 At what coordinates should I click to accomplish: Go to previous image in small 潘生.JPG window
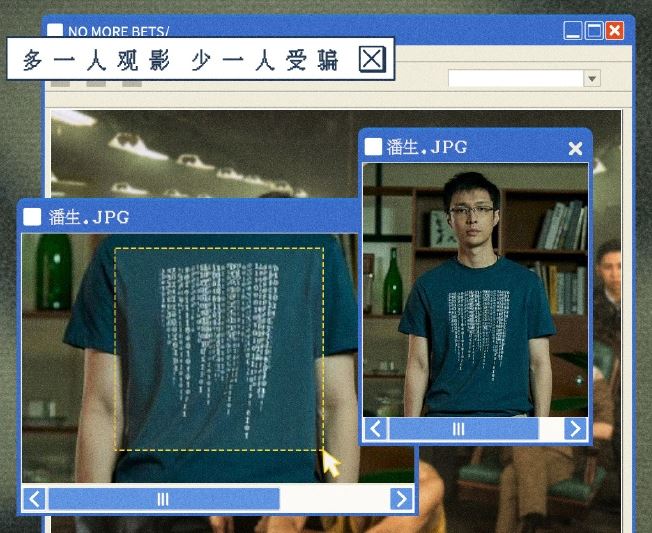375,429
